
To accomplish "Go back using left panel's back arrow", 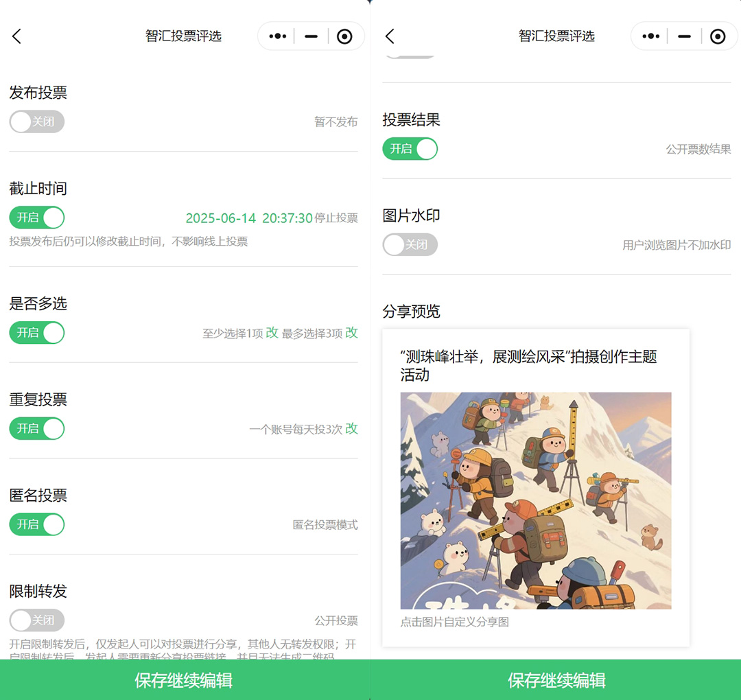I will click(x=17, y=36).
